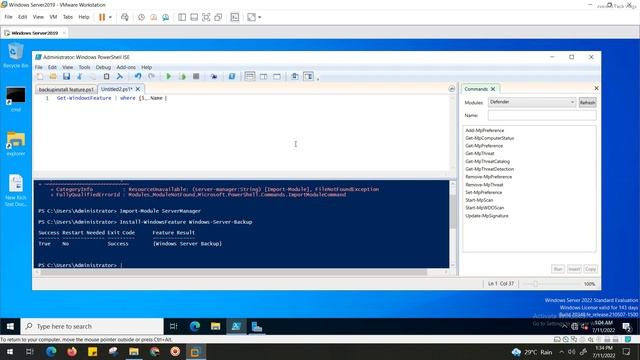Select Add-MpPreference command

[x=484, y=130]
